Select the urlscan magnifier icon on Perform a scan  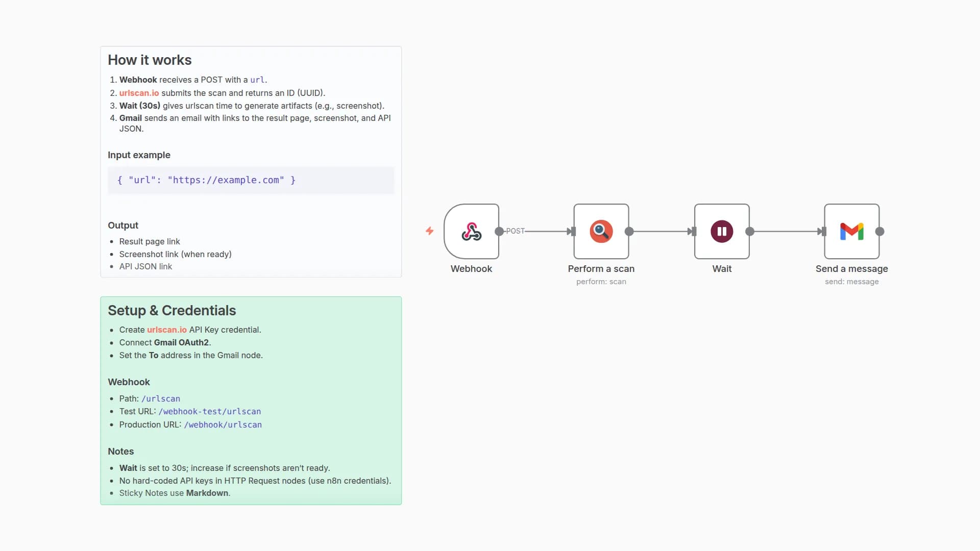point(601,231)
